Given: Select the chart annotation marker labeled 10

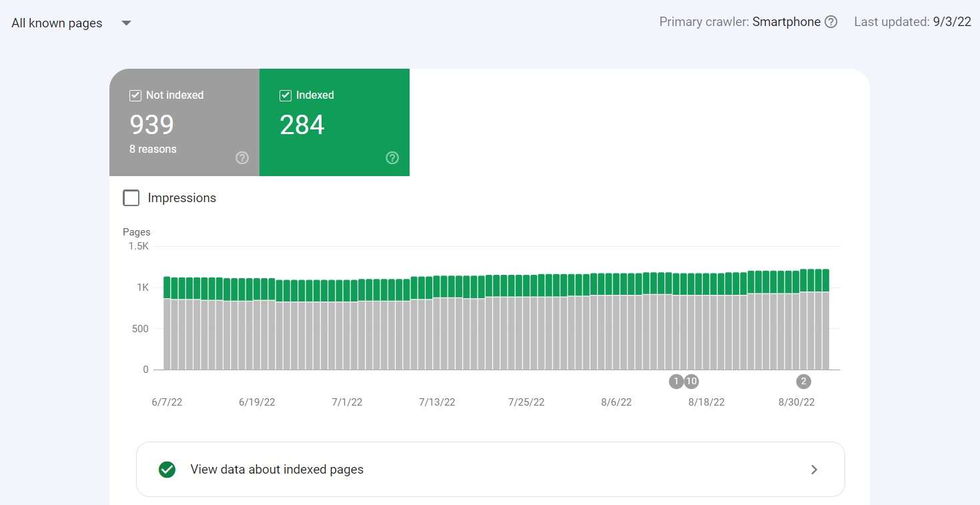Looking at the screenshot, I should (x=691, y=381).
